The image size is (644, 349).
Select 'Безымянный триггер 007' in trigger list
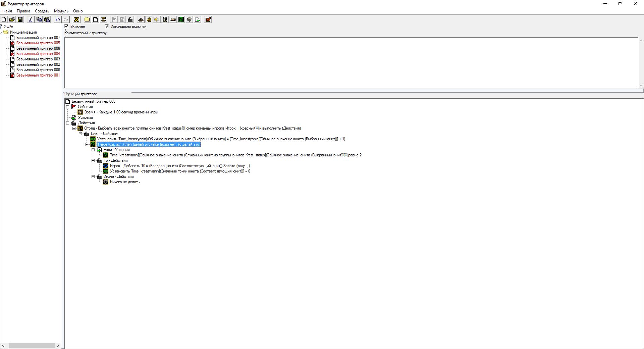pos(38,38)
